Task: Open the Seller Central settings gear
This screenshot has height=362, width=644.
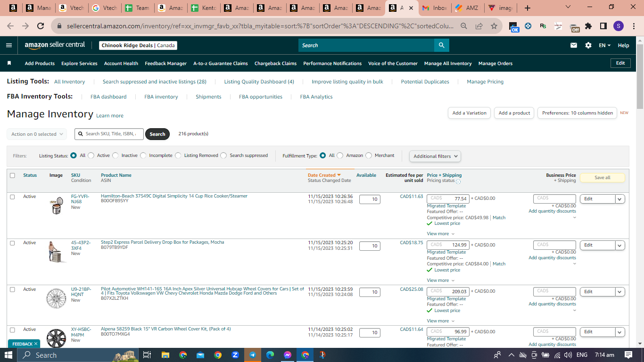Action: click(588, 45)
